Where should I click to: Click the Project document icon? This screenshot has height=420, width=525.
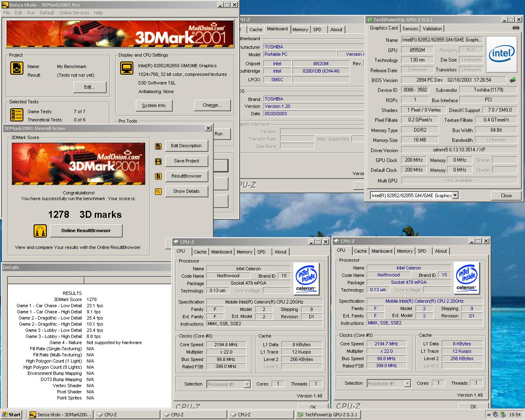(x=17, y=68)
